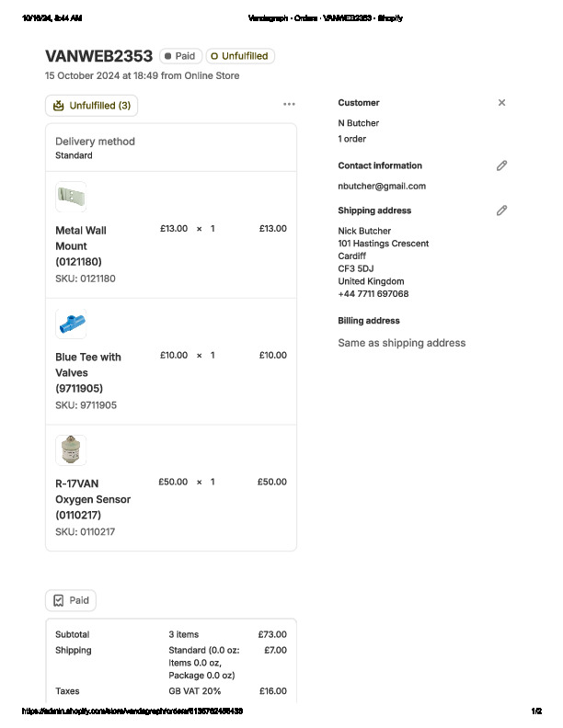Click the Unfulfilled (3) box icon
563x728 pixels.
click(x=59, y=106)
